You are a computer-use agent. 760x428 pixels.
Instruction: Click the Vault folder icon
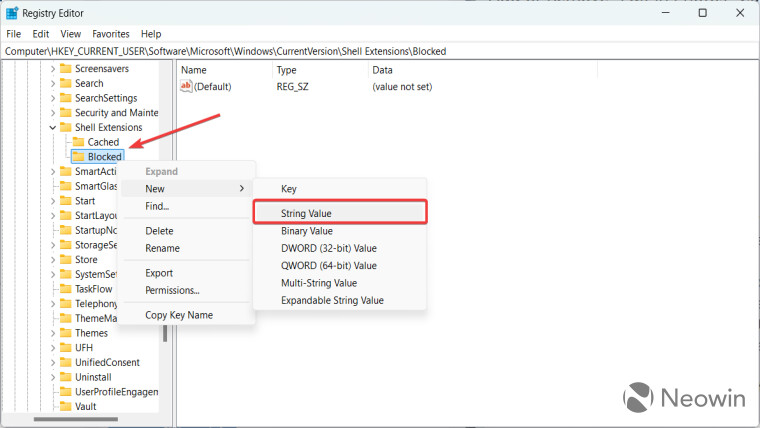point(65,406)
